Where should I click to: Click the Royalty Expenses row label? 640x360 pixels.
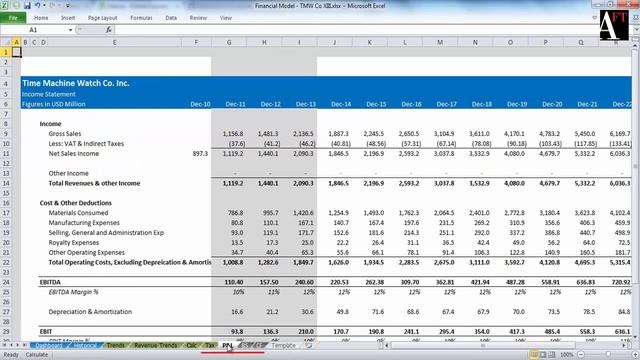[73, 242]
